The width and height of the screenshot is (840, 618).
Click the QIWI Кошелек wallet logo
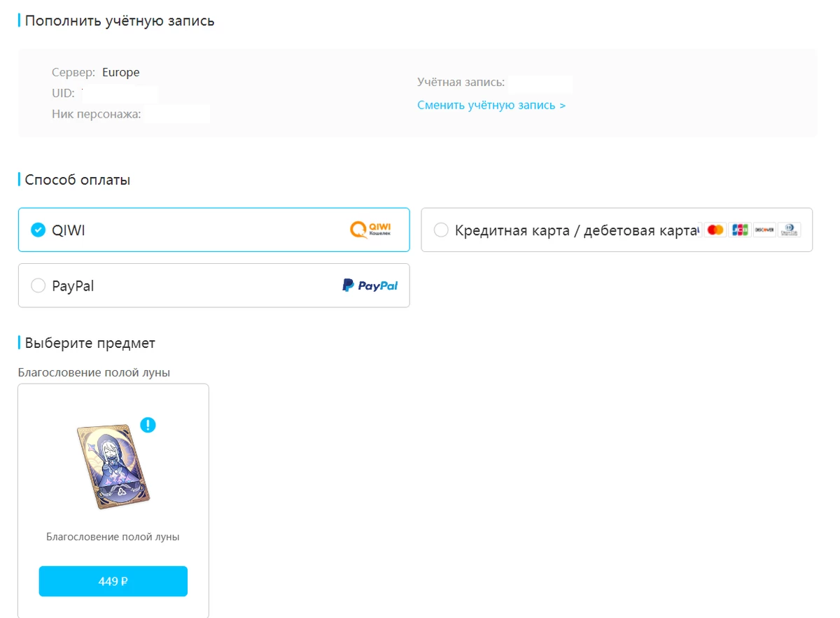click(370, 230)
